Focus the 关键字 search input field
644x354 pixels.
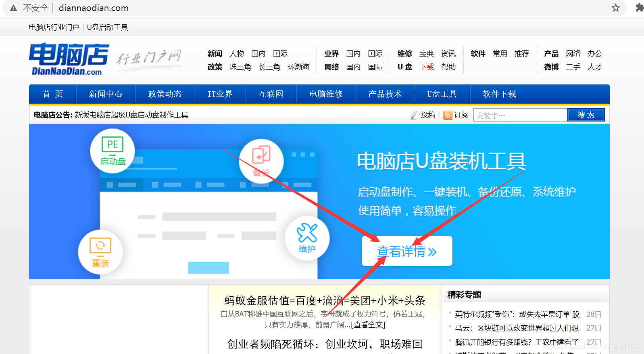point(521,115)
